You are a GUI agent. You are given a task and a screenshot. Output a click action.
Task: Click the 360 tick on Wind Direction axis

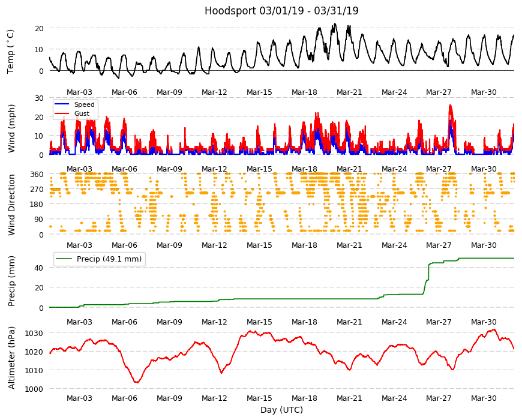[37, 174]
